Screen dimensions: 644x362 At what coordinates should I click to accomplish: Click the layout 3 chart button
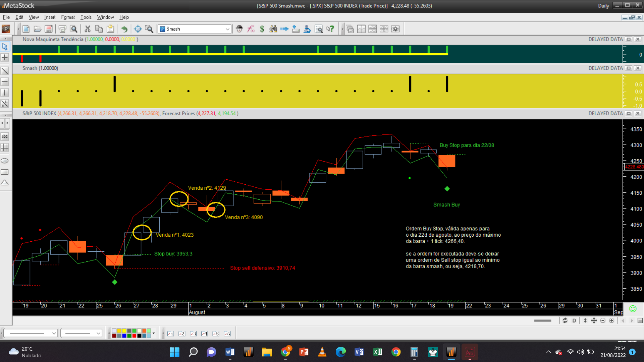click(193, 334)
